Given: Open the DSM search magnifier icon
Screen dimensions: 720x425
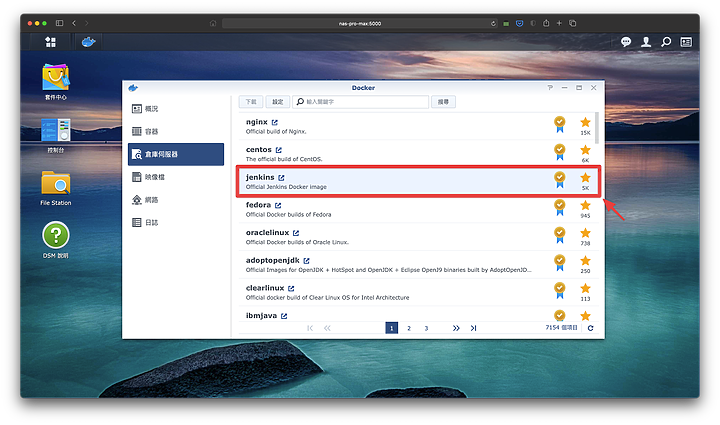Looking at the screenshot, I should [666, 42].
